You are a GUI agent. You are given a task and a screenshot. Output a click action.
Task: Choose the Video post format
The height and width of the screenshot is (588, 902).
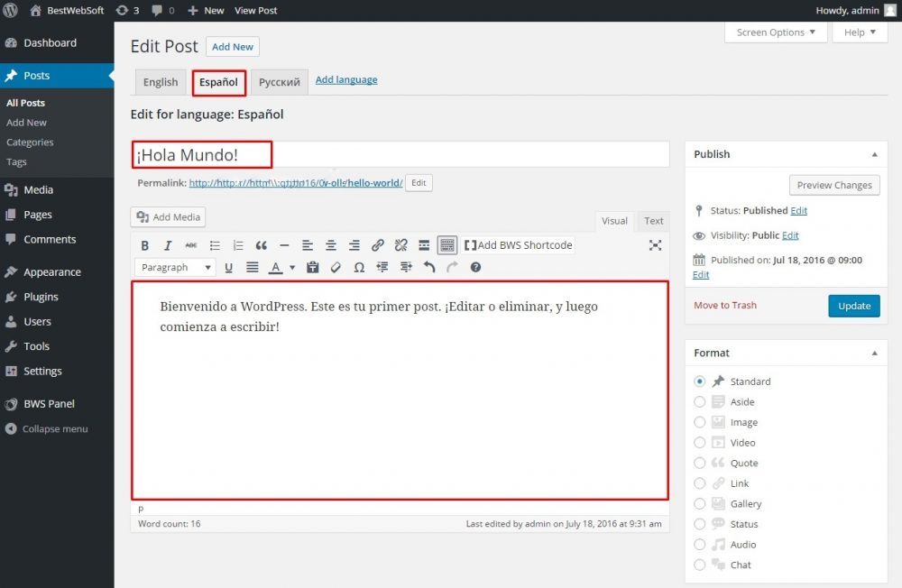click(700, 442)
